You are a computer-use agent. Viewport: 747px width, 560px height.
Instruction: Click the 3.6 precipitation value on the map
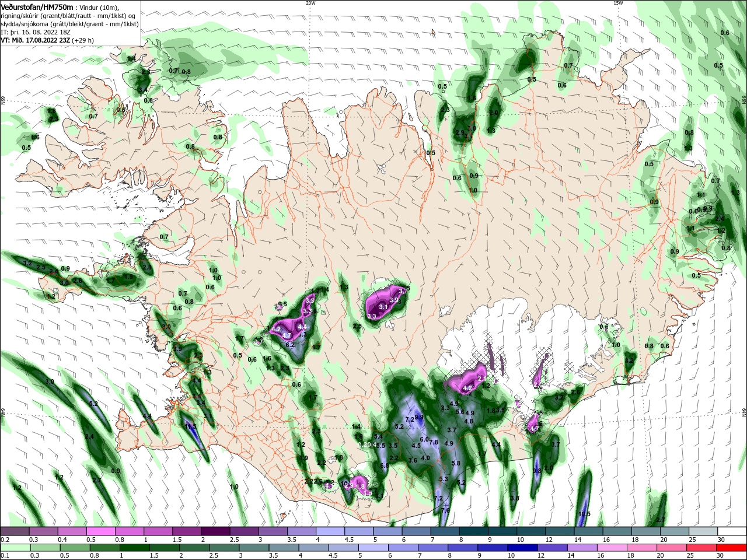tap(413, 460)
